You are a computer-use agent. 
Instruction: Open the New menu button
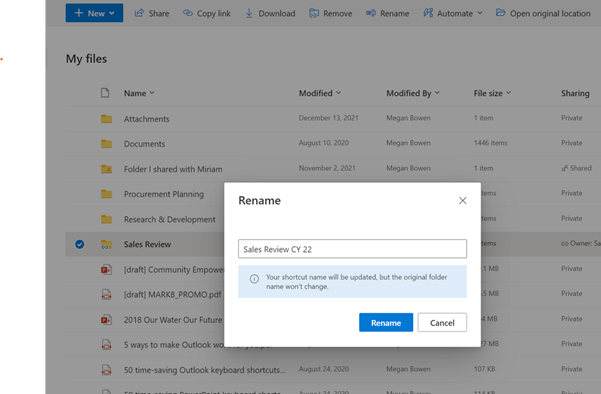click(94, 13)
